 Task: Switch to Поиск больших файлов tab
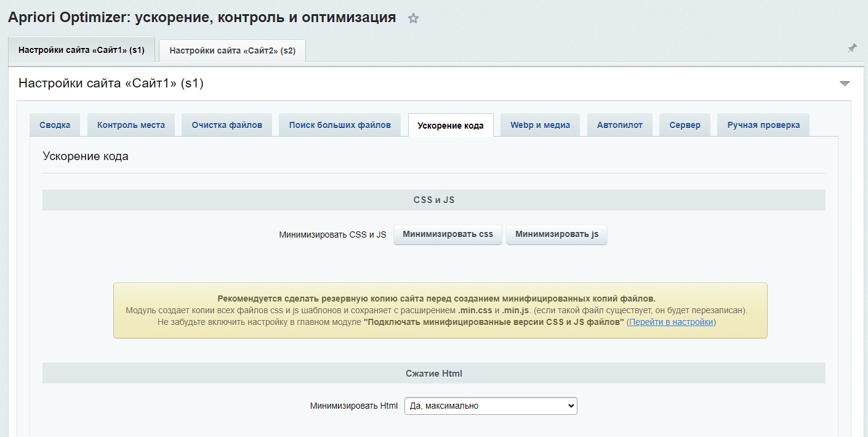340,125
